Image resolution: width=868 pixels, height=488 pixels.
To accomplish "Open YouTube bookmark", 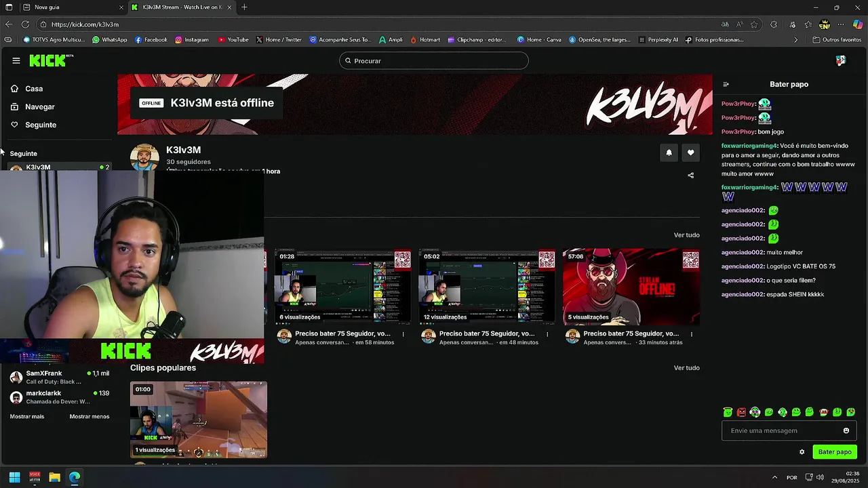I will [233, 40].
